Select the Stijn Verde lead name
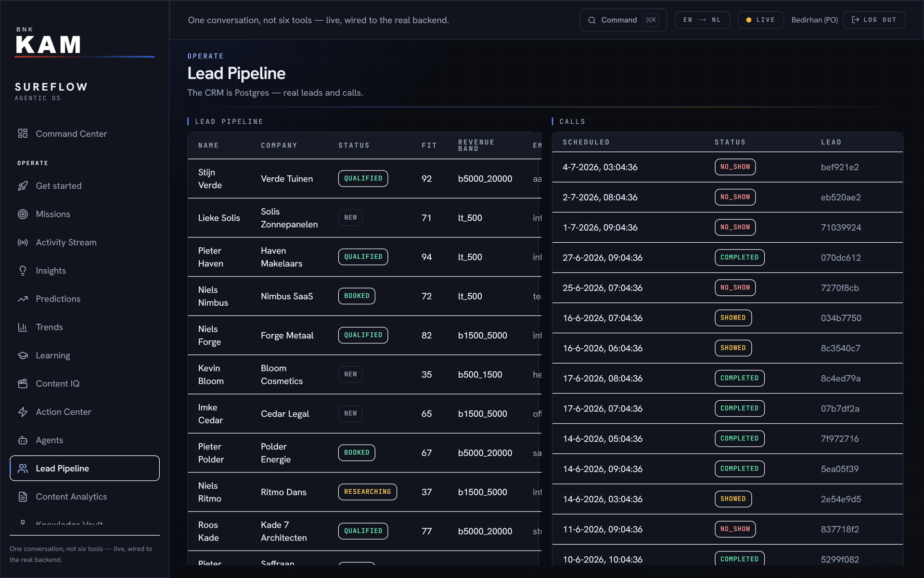Viewport: 924px width, 578px height. (x=210, y=179)
